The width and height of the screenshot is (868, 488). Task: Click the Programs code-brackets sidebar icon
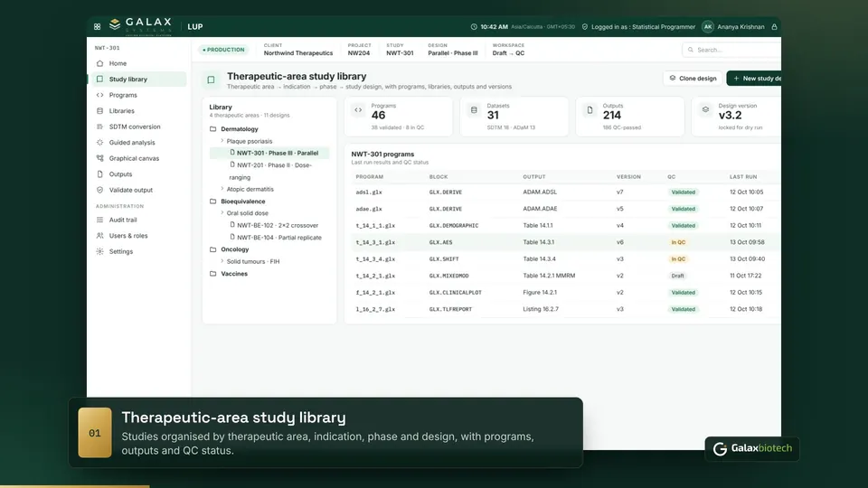(x=99, y=95)
